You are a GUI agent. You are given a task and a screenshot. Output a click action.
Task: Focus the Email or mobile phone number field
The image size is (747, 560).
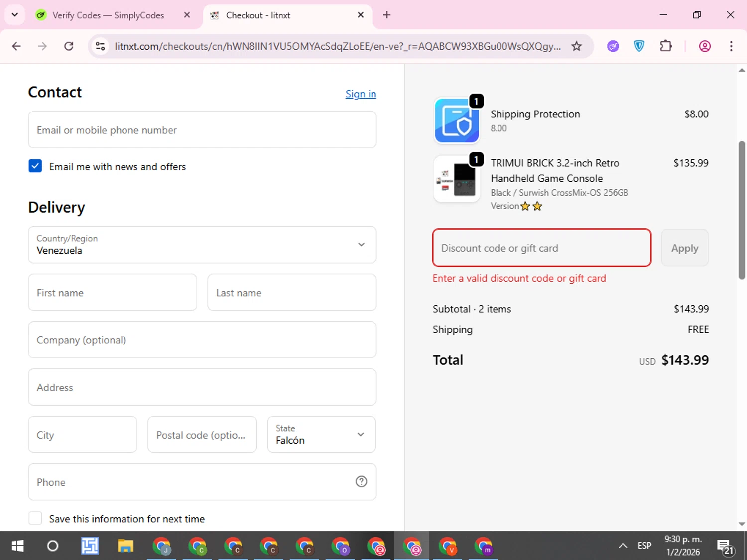pos(202,130)
